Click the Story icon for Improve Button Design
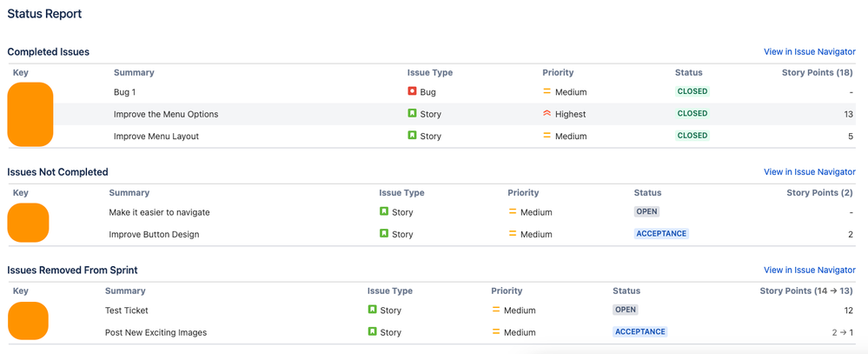Screen dimensions: 868x354 (x=384, y=234)
